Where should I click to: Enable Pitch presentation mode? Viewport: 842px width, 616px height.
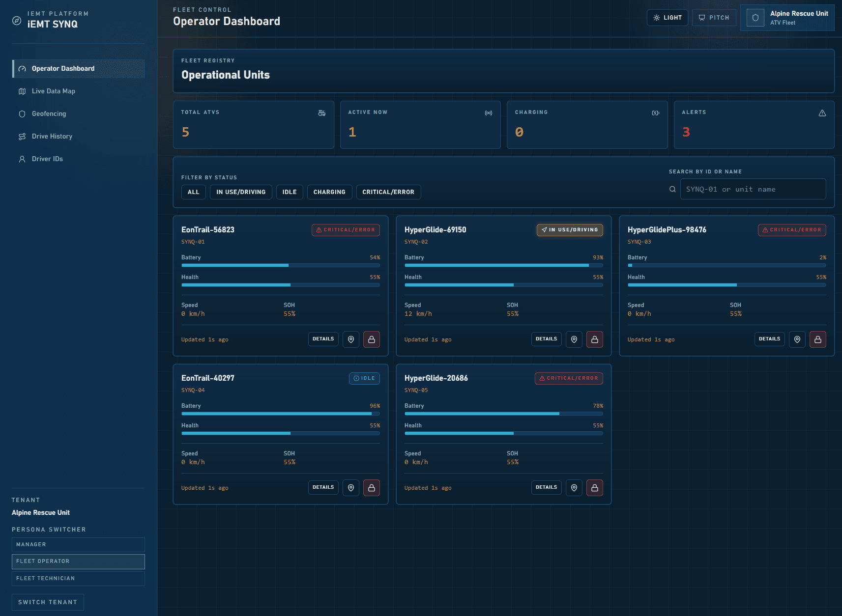(x=714, y=18)
